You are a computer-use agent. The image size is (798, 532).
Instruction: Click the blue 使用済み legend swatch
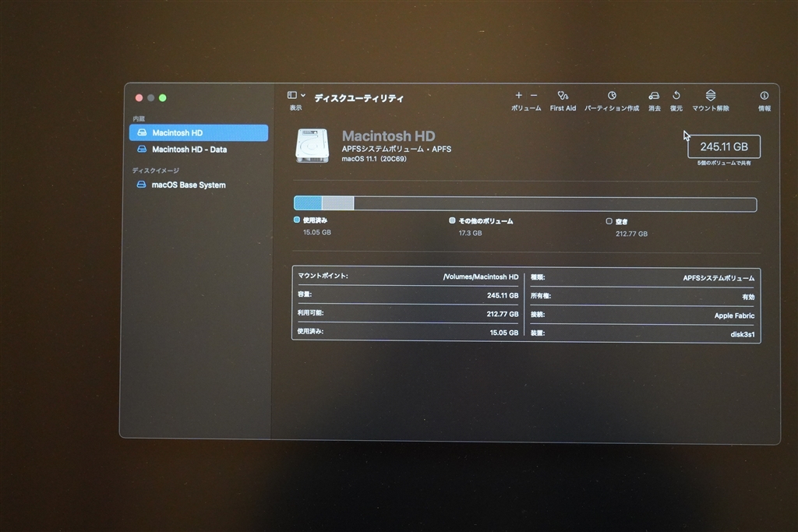(x=297, y=220)
